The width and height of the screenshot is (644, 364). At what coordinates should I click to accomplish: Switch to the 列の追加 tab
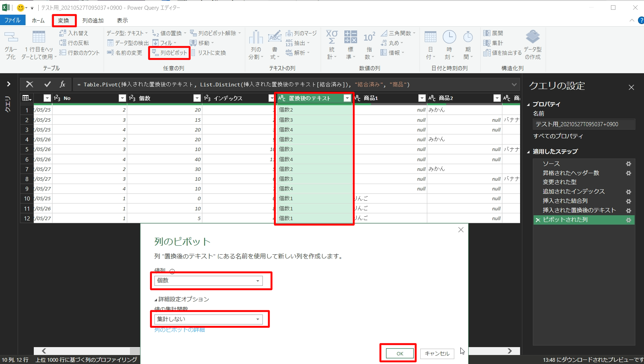pyautogui.click(x=93, y=21)
